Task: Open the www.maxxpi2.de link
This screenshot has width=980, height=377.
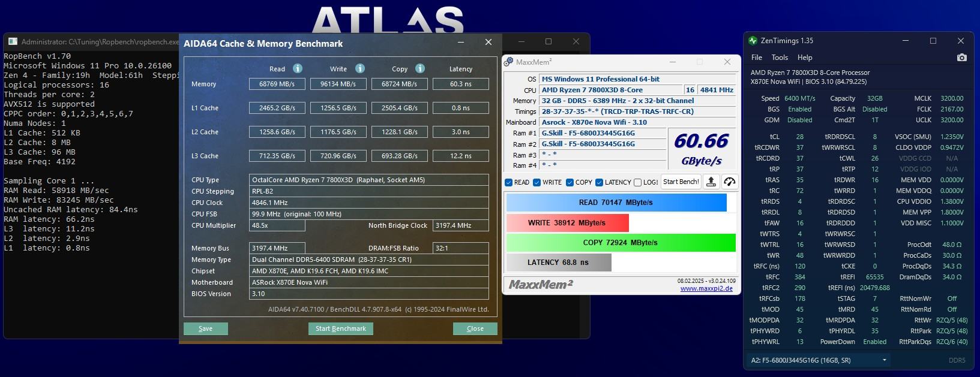Action: [x=706, y=288]
